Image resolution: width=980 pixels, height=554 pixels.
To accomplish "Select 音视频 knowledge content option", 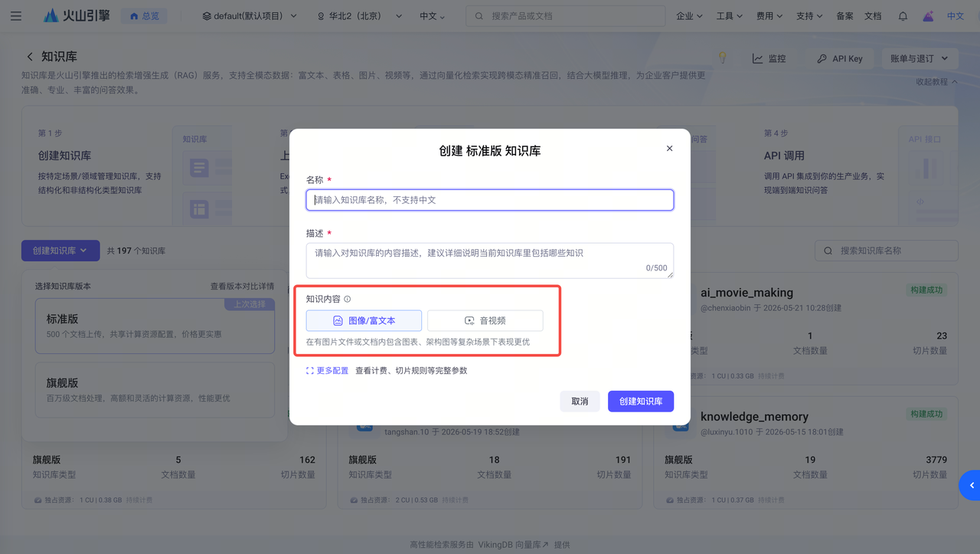I will [485, 320].
